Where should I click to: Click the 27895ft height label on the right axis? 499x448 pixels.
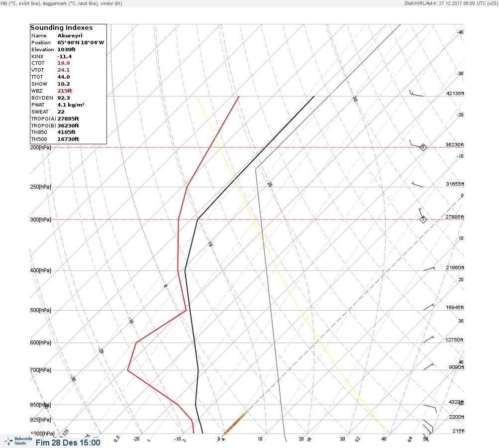(x=455, y=217)
